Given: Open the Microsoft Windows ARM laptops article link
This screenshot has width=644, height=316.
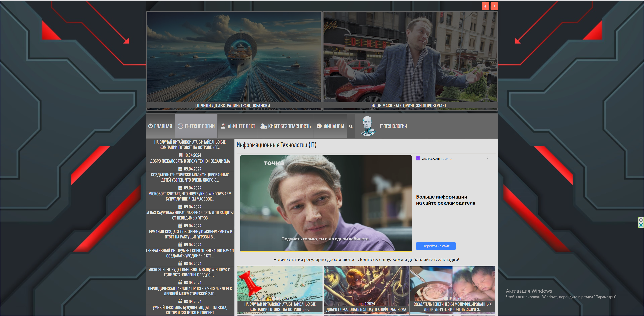Looking at the screenshot, I should [190, 196].
